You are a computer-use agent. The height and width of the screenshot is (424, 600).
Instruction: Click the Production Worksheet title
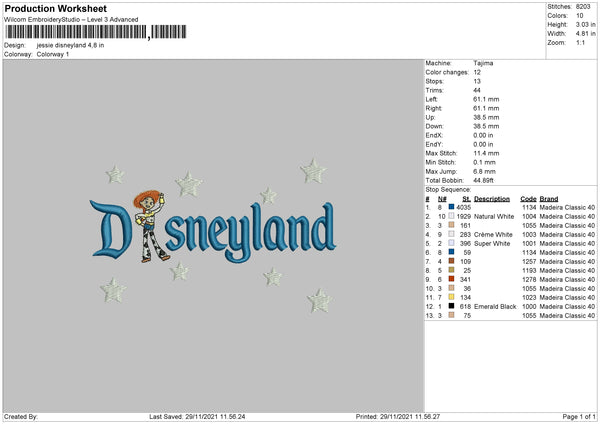click(55, 8)
